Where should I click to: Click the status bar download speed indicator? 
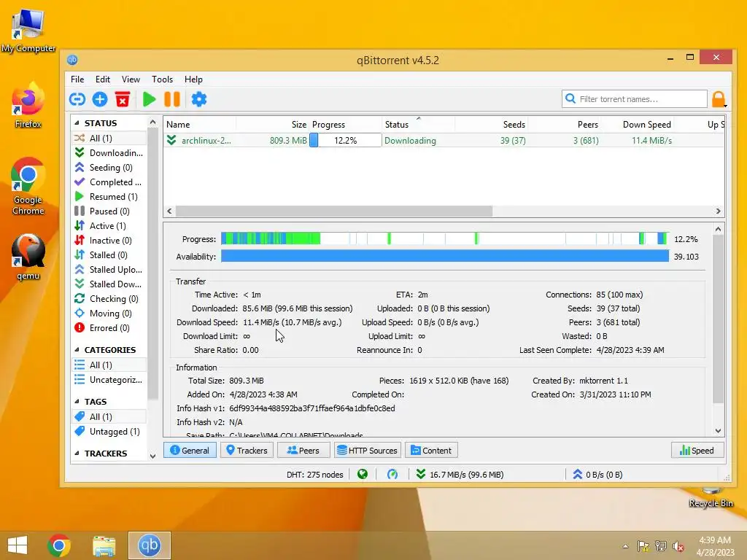[460, 474]
